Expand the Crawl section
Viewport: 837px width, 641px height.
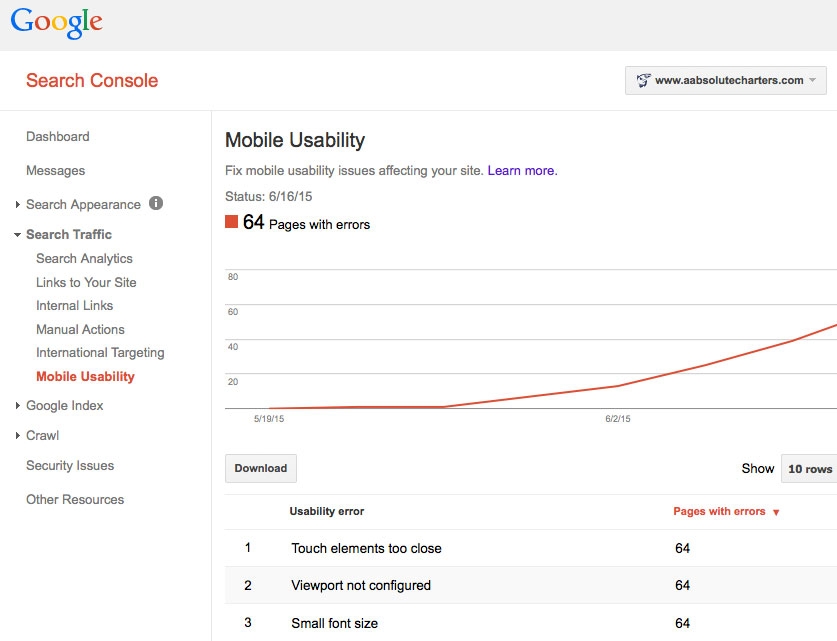tap(18, 436)
